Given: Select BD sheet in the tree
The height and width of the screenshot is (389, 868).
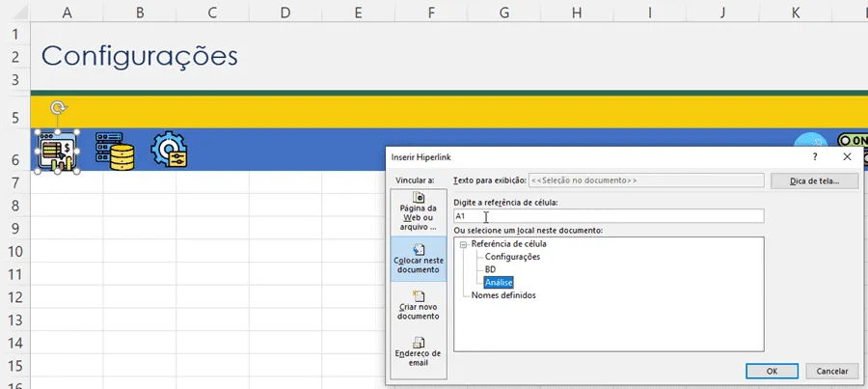Looking at the screenshot, I should [x=490, y=269].
